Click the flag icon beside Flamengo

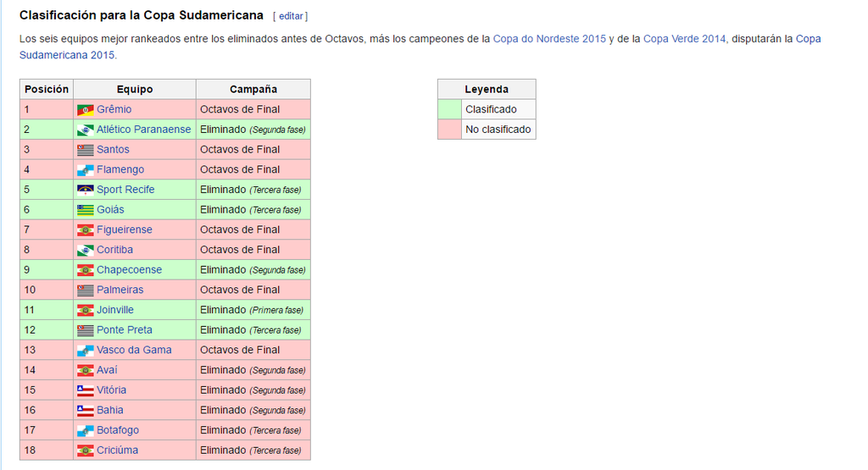86,169
